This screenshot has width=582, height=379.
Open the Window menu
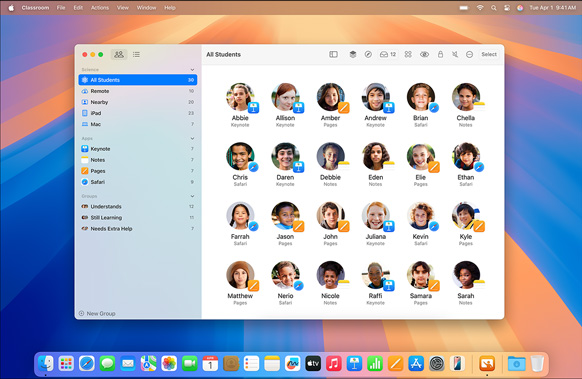point(146,7)
